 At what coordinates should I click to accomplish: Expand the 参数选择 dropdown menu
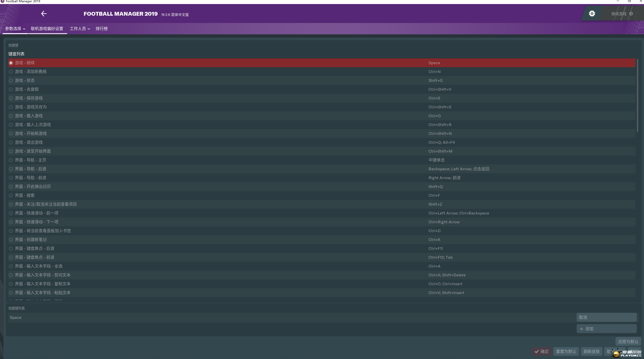(15, 29)
